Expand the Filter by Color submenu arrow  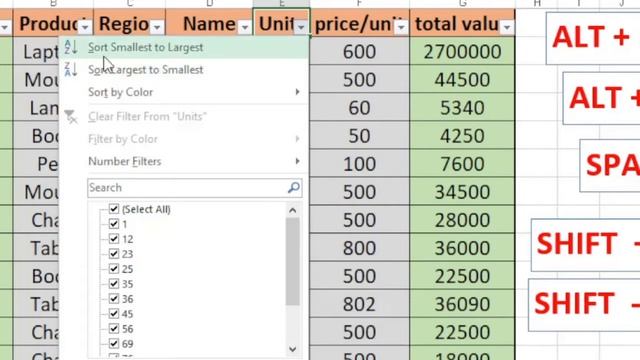click(298, 139)
